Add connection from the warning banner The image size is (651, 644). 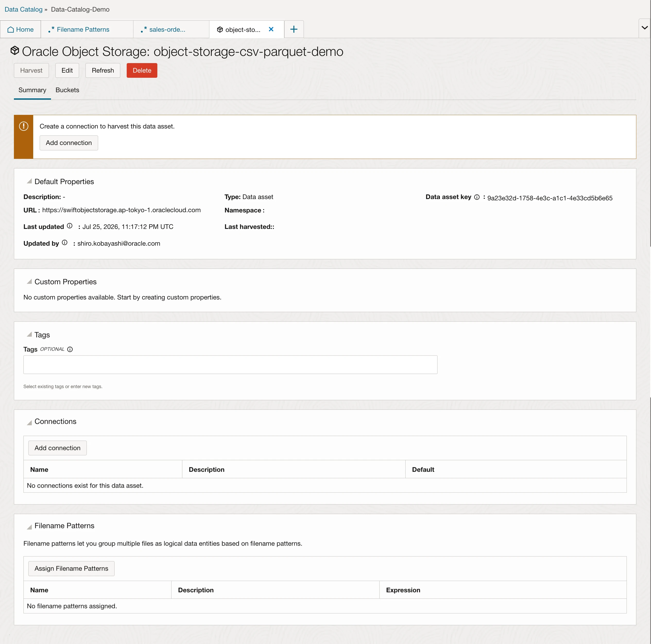tap(69, 143)
